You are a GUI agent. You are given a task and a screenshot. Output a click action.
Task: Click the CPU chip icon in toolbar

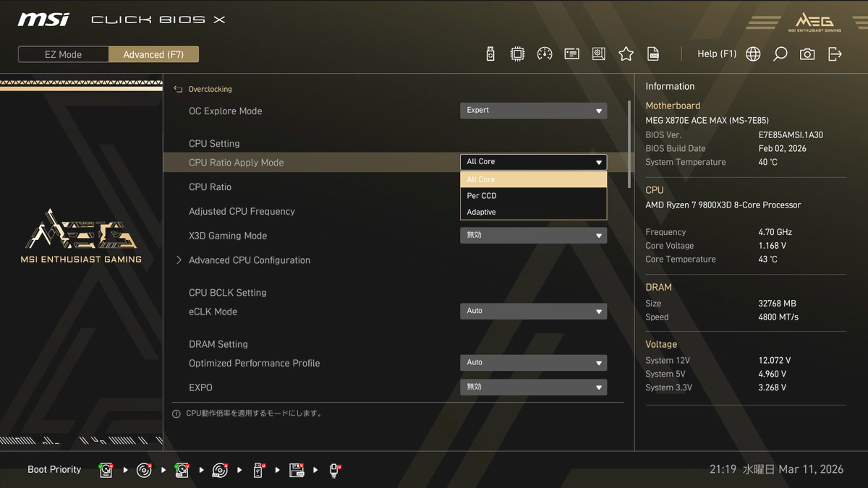(x=517, y=54)
